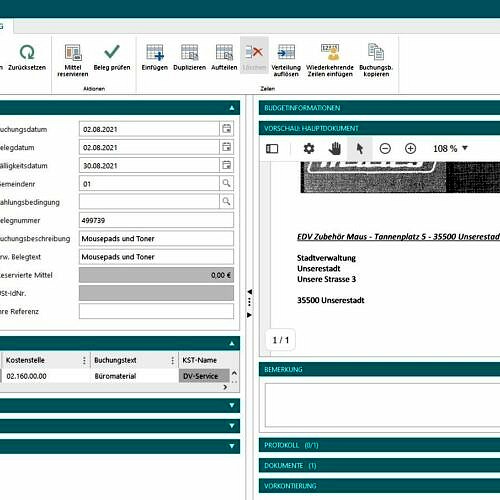Collapse the booking lines section
Image resolution: width=500 pixels, height=500 pixels.
tap(232, 343)
